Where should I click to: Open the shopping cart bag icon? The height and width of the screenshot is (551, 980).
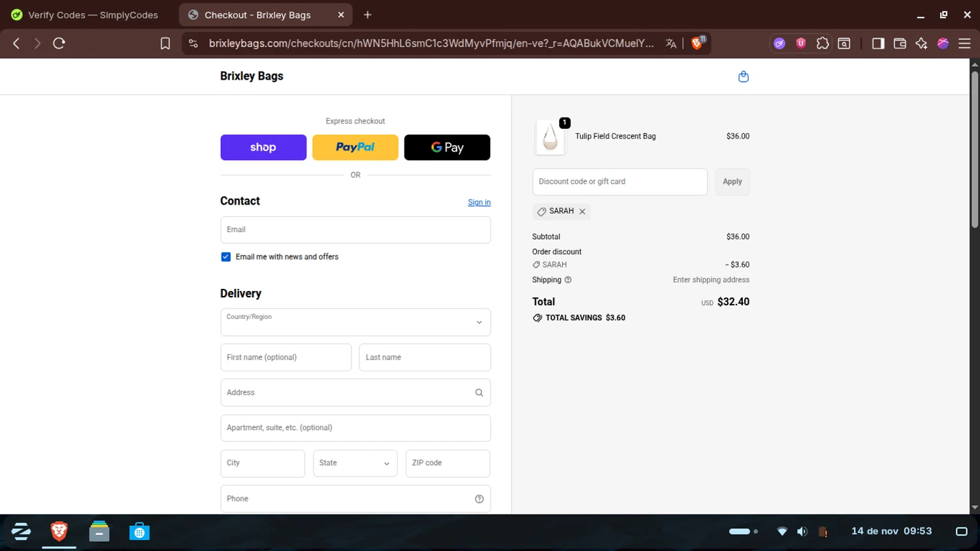coord(743,76)
